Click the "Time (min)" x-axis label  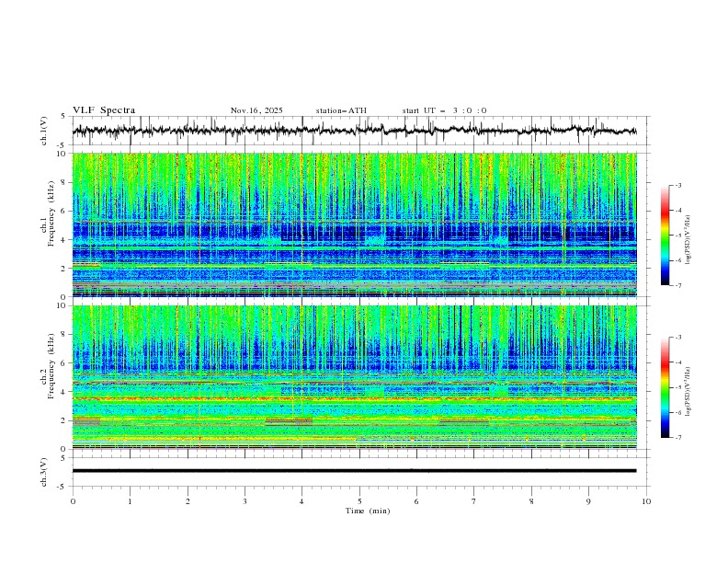[x=368, y=511]
